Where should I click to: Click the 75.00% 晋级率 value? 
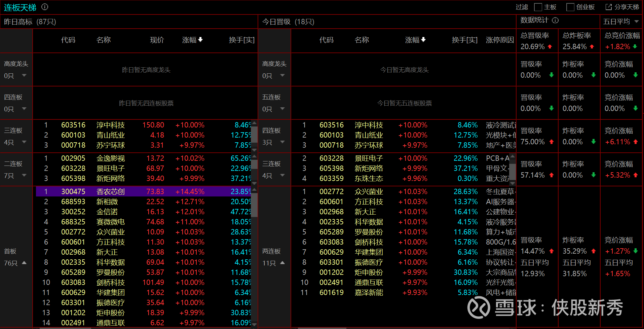click(x=533, y=142)
